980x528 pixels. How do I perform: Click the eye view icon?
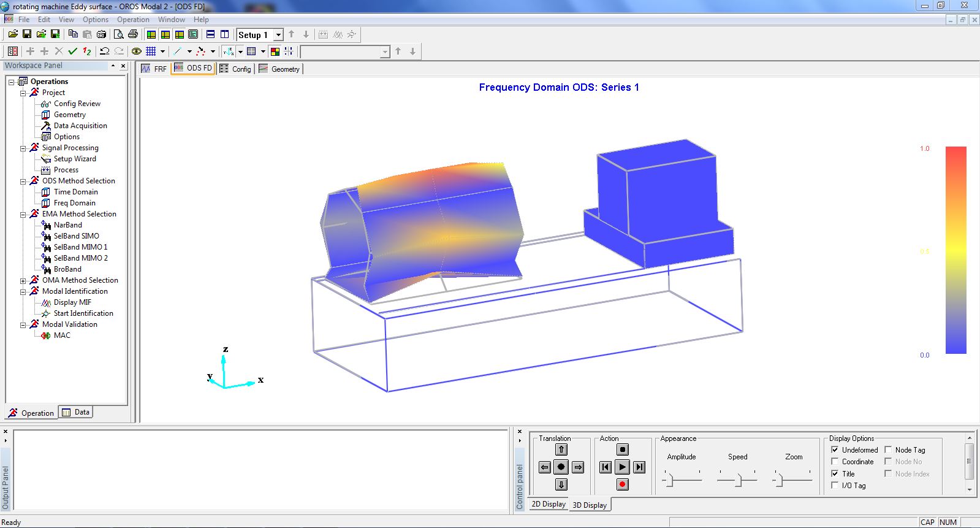pos(137,52)
